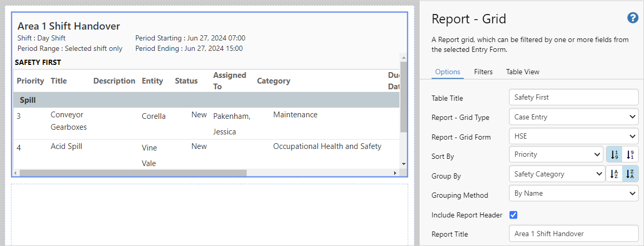This screenshot has height=246, width=644.
Task: Expand the Group By Safety Category dropdown
Action: 556,174
